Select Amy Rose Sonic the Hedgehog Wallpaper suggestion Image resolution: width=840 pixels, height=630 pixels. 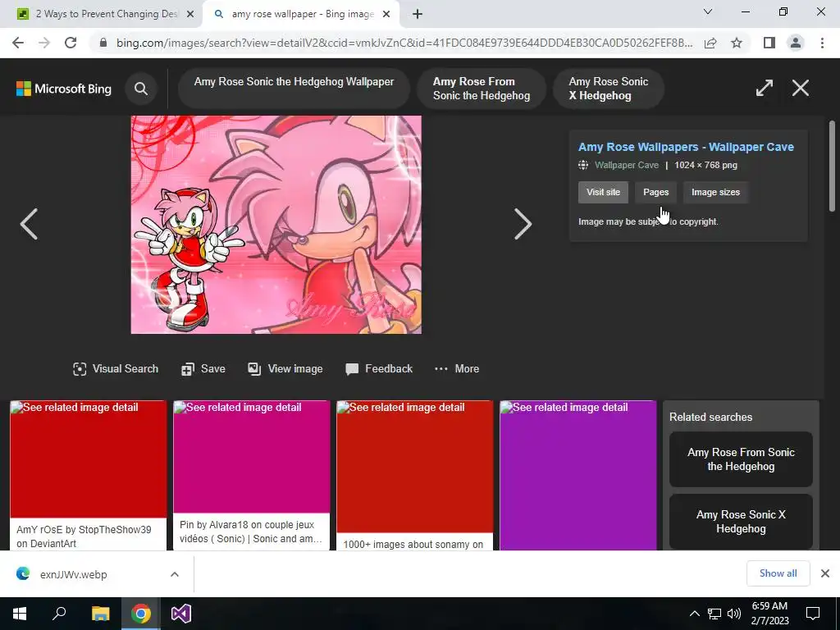point(294,89)
